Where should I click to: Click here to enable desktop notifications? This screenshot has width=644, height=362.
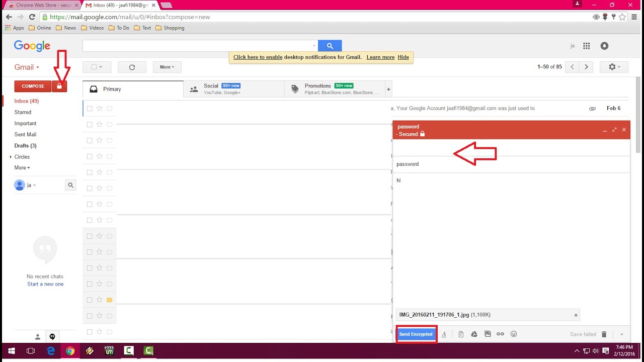click(258, 57)
